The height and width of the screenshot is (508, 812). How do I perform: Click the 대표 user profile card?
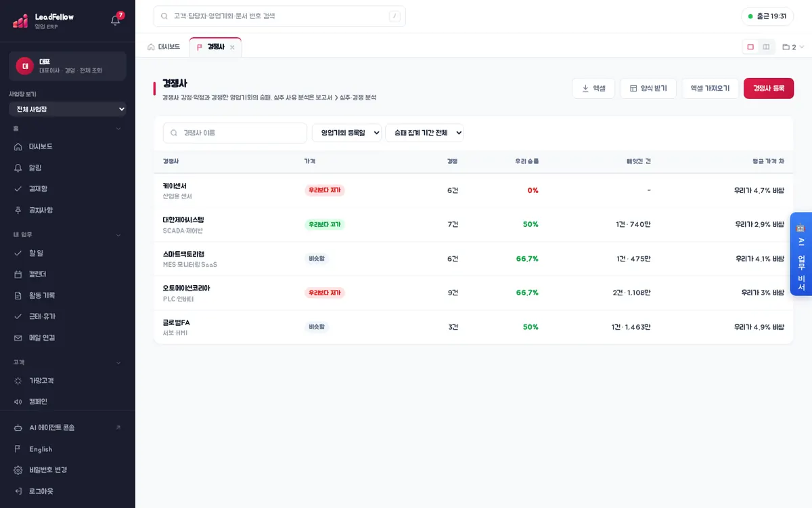(x=68, y=66)
